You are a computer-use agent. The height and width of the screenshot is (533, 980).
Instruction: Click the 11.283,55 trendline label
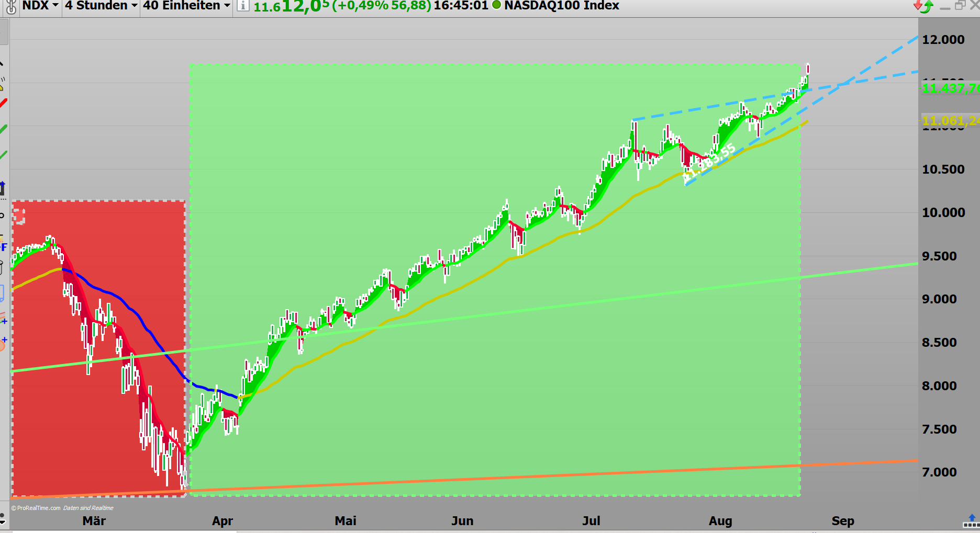(710, 162)
